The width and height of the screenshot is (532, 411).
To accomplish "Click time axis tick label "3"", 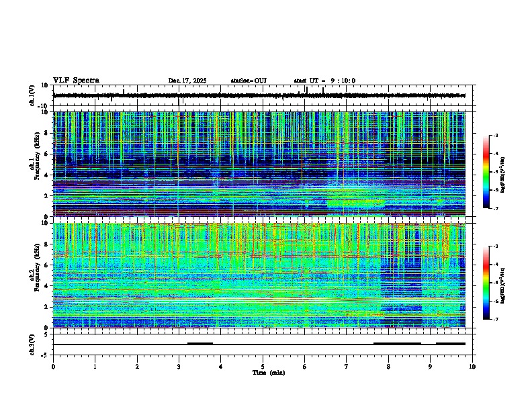I will click(179, 367).
